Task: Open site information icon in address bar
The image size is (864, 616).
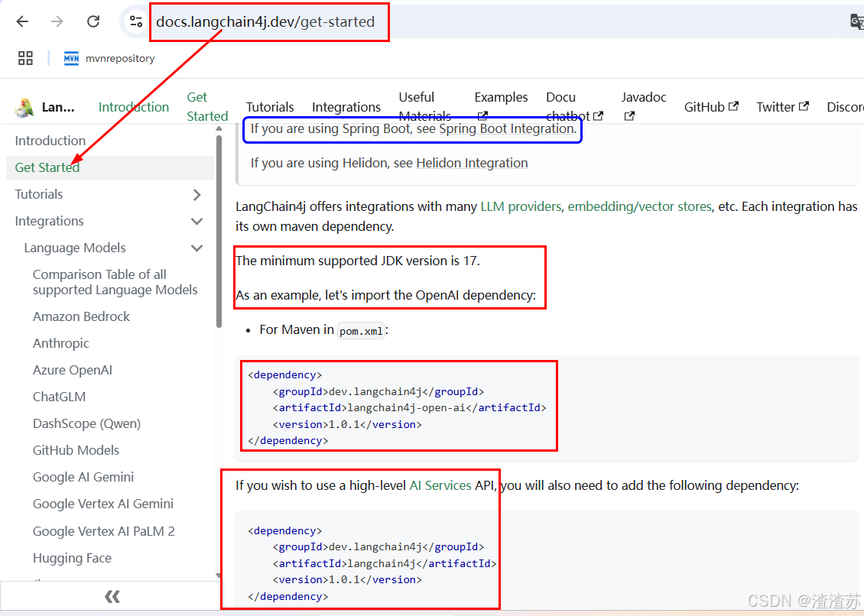Action: pyautogui.click(x=135, y=21)
